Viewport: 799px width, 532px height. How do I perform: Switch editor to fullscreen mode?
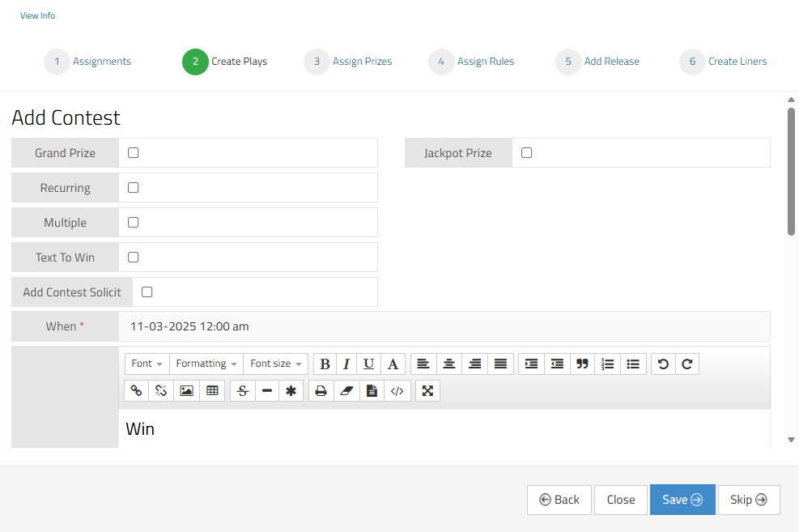click(x=427, y=391)
